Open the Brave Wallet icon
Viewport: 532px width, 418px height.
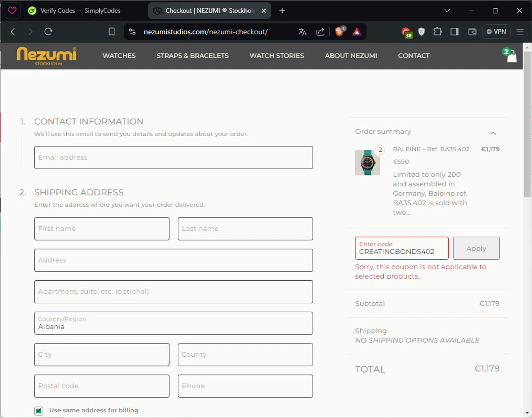point(472,32)
